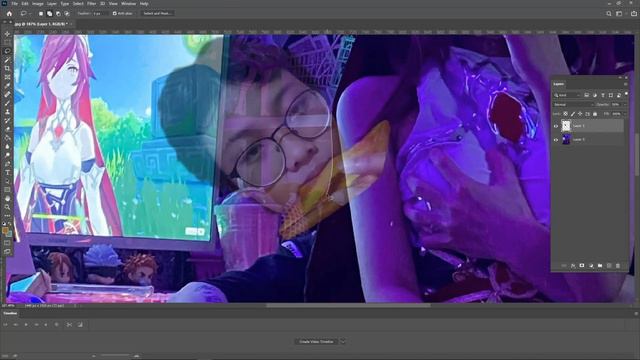The width and height of the screenshot is (640, 360).
Task: Open the layer filter Kind dropdown
Action: 567,95
